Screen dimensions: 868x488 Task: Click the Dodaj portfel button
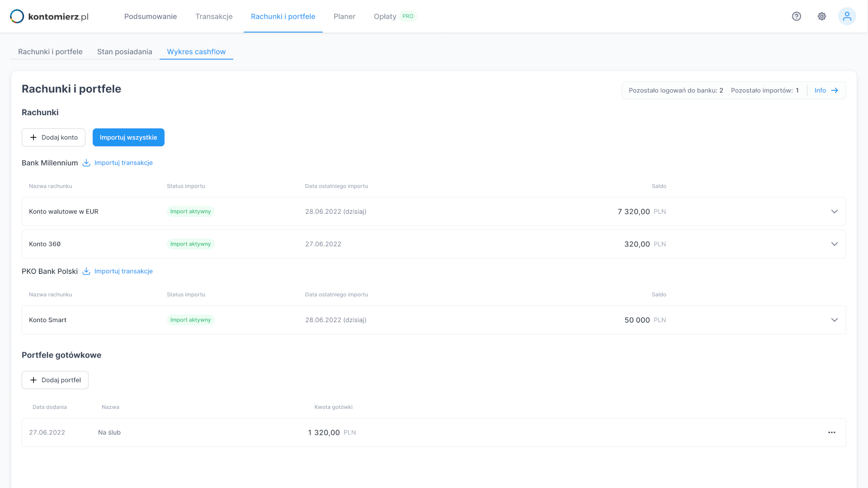point(55,380)
